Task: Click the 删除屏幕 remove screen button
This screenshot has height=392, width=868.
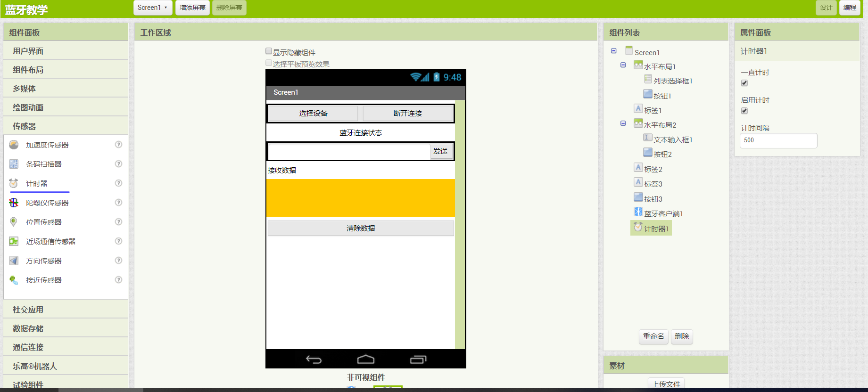Action: click(229, 8)
